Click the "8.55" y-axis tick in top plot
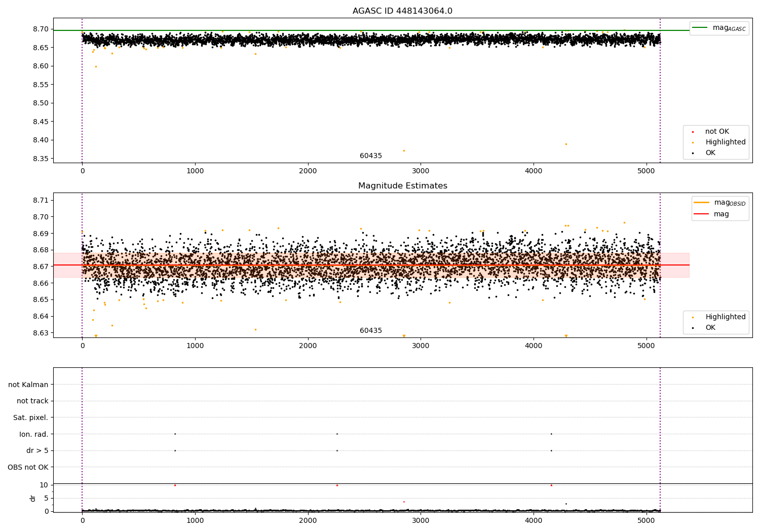This screenshot has width=760, height=532. coord(41,85)
